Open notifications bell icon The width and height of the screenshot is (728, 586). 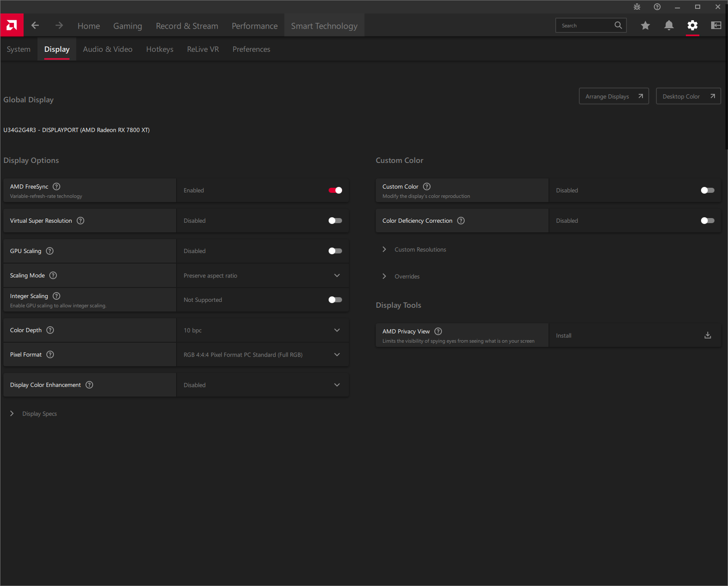tap(669, 26)
